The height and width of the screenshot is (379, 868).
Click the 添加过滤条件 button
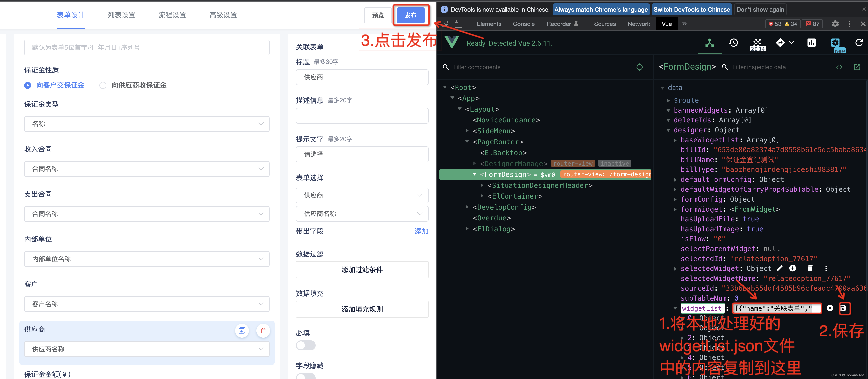362,270
